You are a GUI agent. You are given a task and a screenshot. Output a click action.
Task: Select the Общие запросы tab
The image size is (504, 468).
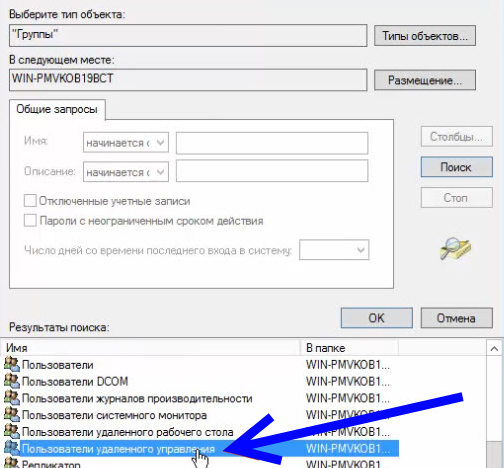57,109
